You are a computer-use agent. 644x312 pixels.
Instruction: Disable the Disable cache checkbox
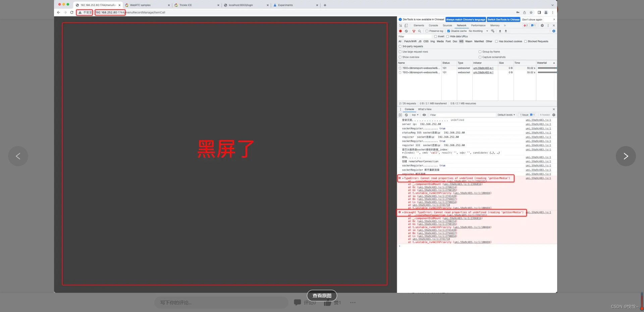tap(448, 31)
